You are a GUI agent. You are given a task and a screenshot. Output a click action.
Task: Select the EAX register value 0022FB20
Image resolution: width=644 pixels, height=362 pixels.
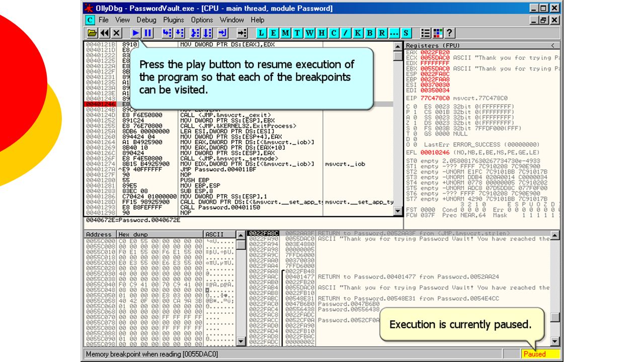pos(435,52)
